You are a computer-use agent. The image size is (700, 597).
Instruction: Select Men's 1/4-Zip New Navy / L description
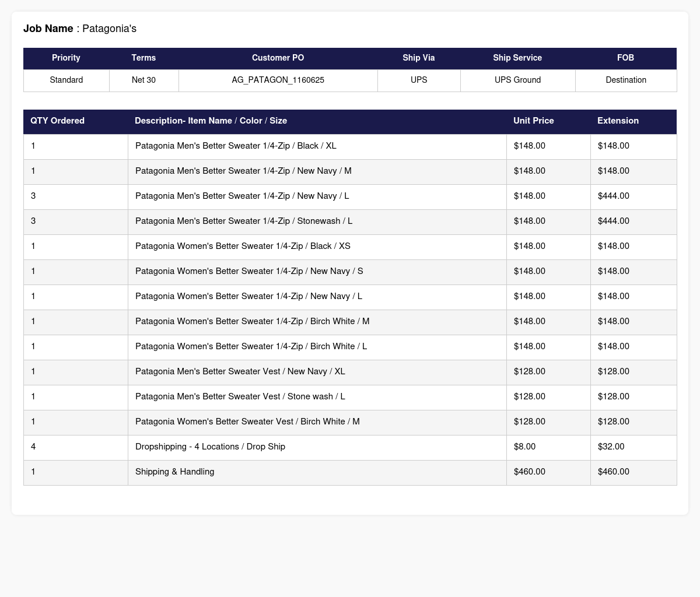pyautogui.click(x=242, y=196)
